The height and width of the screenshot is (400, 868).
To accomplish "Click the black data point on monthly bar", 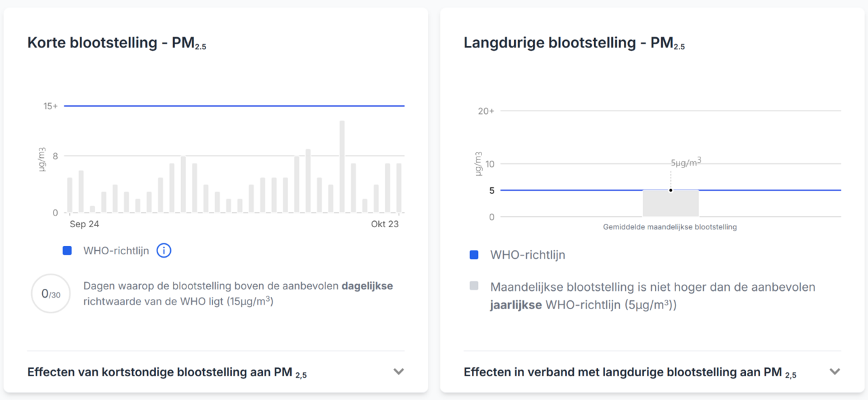I will click(671, 190).
